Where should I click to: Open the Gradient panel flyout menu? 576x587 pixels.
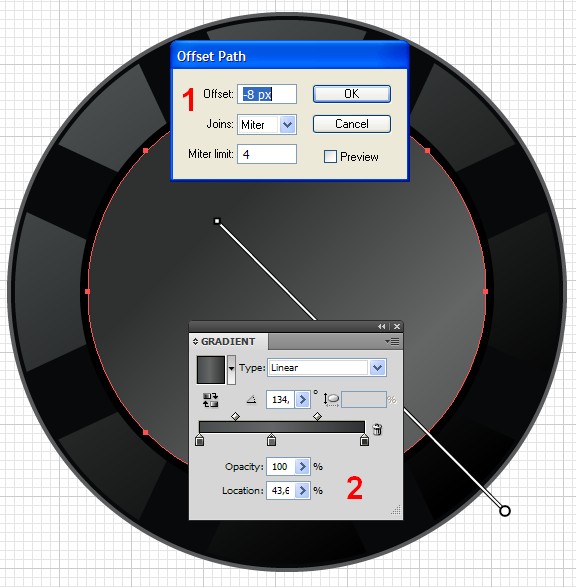click(392, 341)
